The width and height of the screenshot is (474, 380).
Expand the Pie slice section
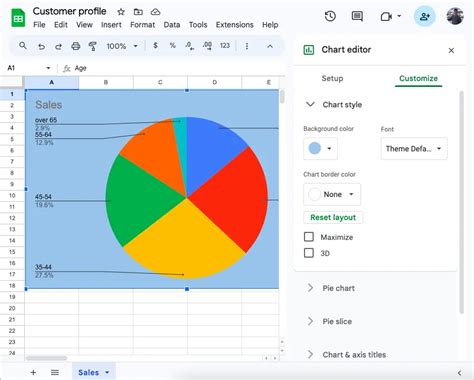337,321
